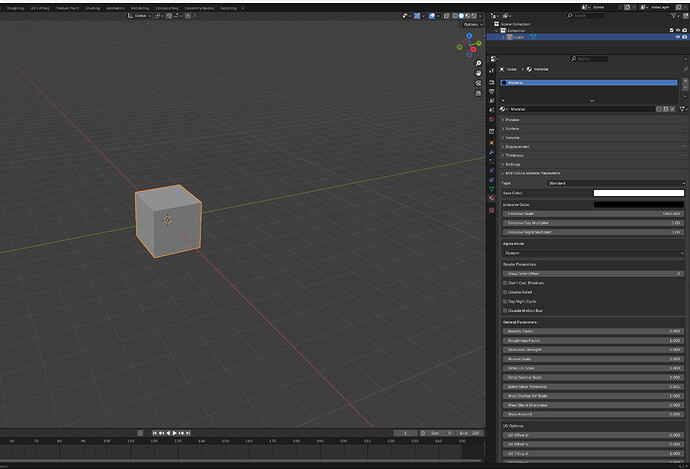Click the viewport pan hand icon
This screenshot has width=690, height=469.
(478, 73)
